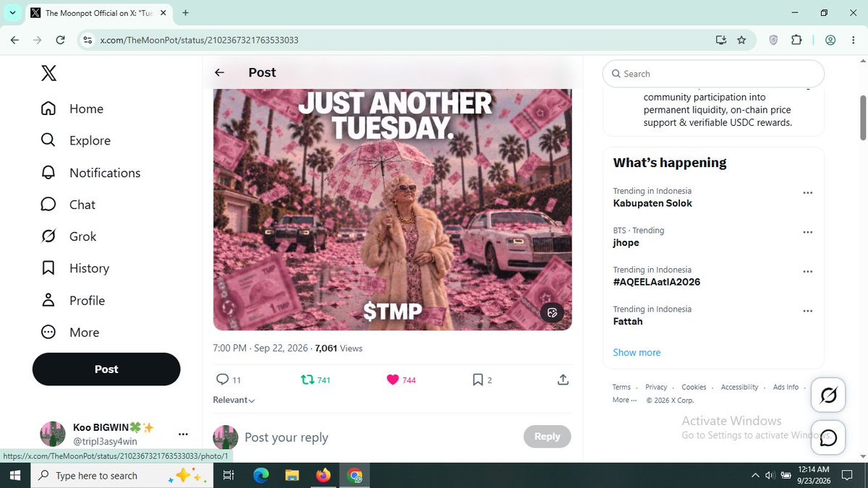Open the Accessibility footer link
Image resolution: width=868 pixels, height=488 pixels.
pos(739,388)
